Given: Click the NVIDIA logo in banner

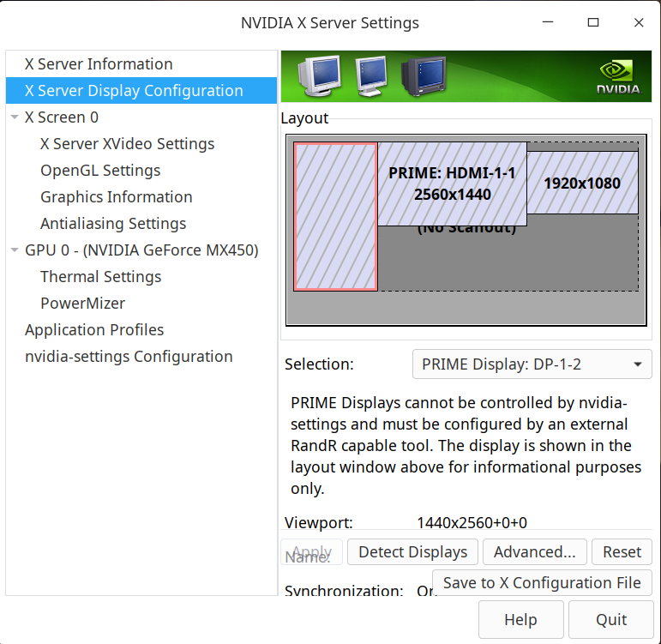Looking at the screenshot, I should point(619,77).
